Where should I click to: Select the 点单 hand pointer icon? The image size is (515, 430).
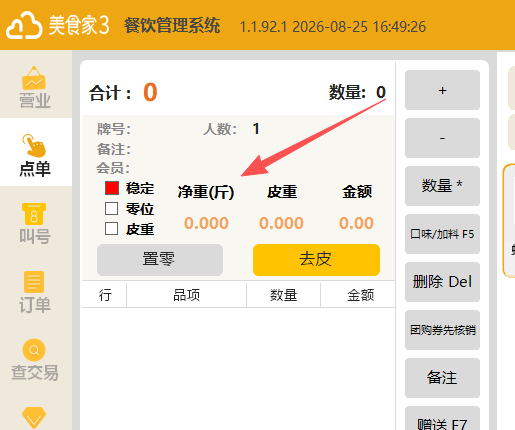point(34,145)
